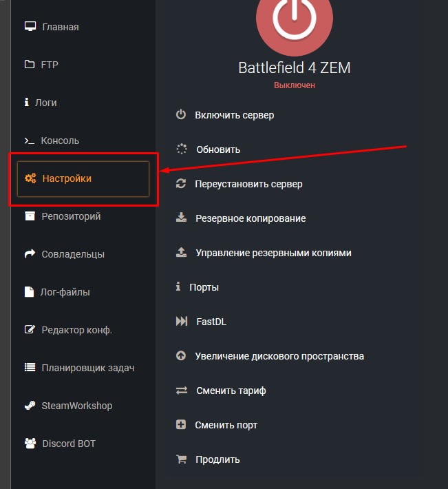Open the Логи sidebar section
The image size is (448, 489).
45,103
